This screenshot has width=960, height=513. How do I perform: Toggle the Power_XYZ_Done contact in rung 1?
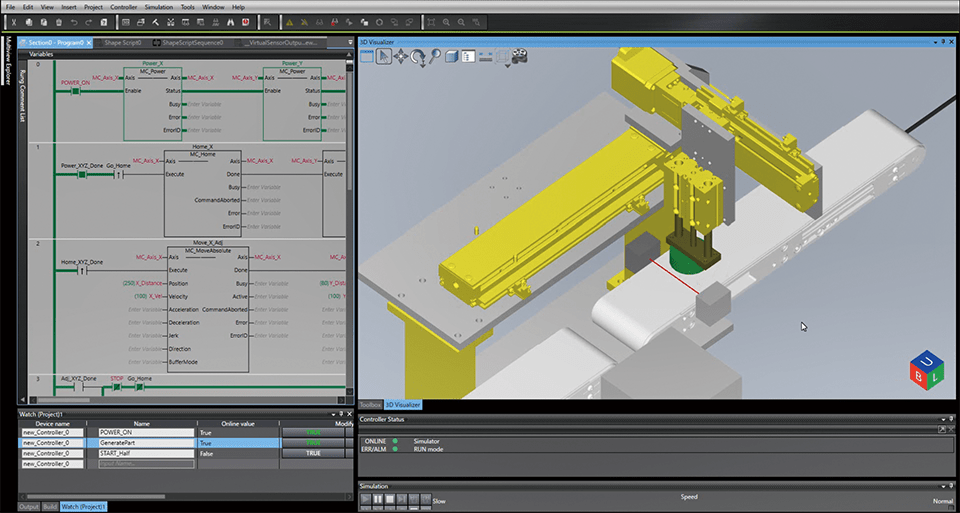[82, 174]
